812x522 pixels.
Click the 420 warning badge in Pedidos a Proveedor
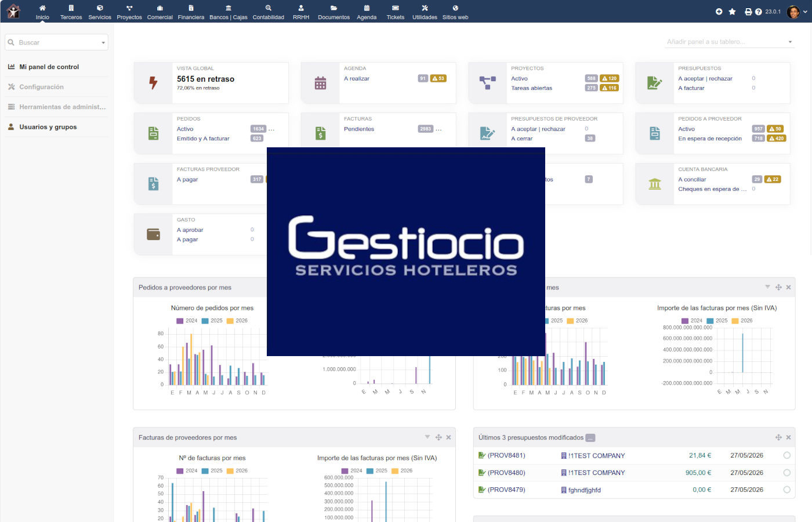tap(776, 139)
